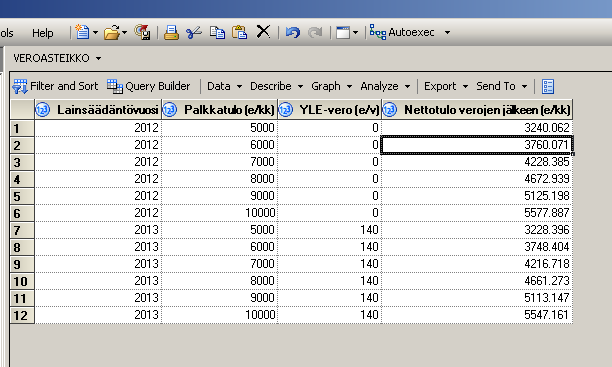Open the Graph menu
The image size is (612, 367).
point(331,86)
